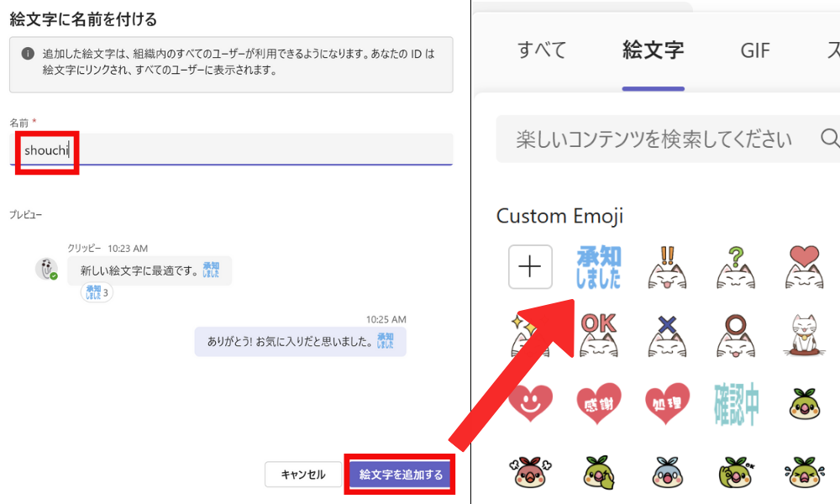Pick the cat emoji with question mark

[x=736, y=267]
